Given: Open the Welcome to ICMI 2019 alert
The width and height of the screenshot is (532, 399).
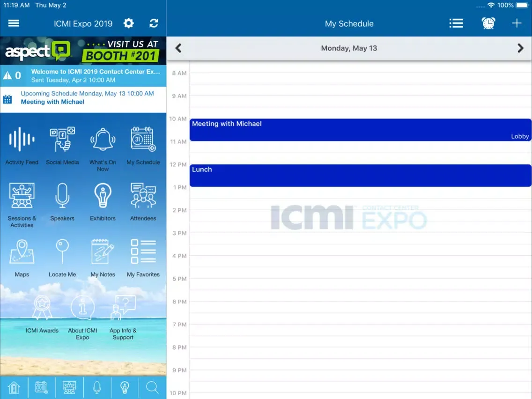Looking at the screenshot, I should pyautogui.click(x=83, y=76).
